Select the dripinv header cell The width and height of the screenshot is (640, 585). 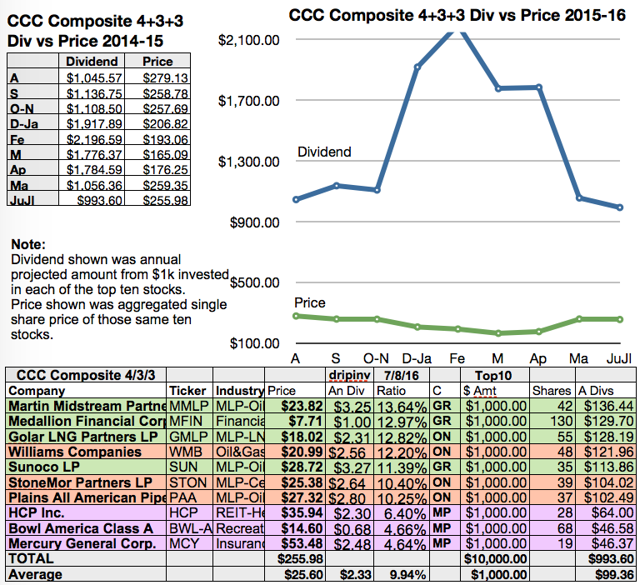click(x=349, y=375)
